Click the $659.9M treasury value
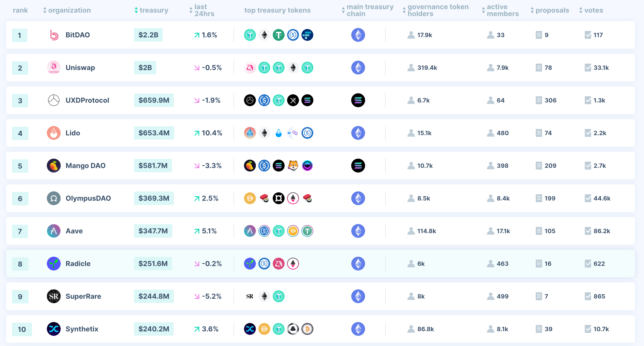Viewport: 644px width, 346px height. pos(154,100)
